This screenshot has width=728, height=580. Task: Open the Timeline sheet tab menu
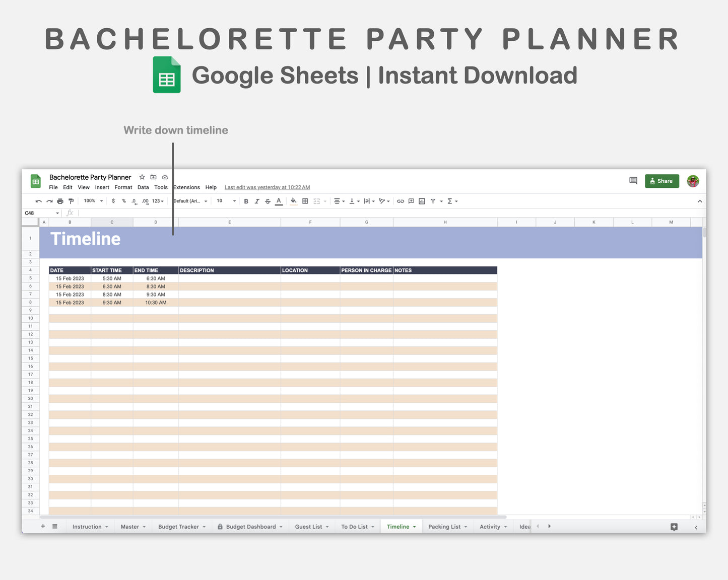414,526
